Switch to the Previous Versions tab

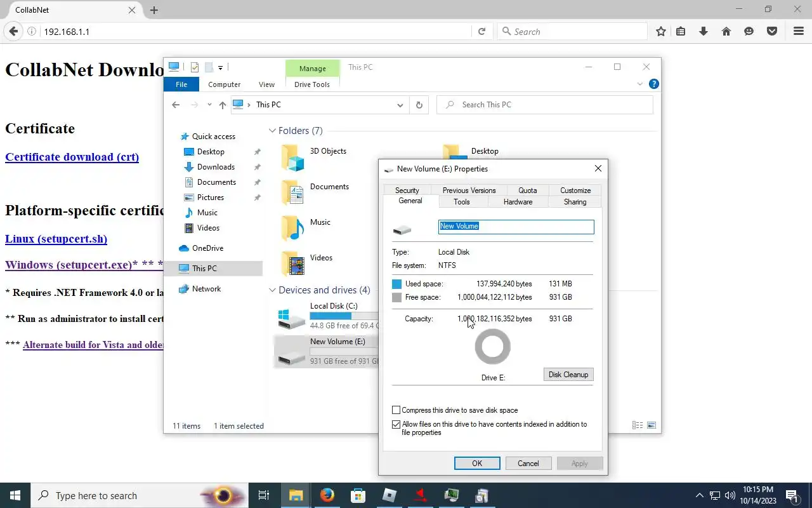[469, 190]
